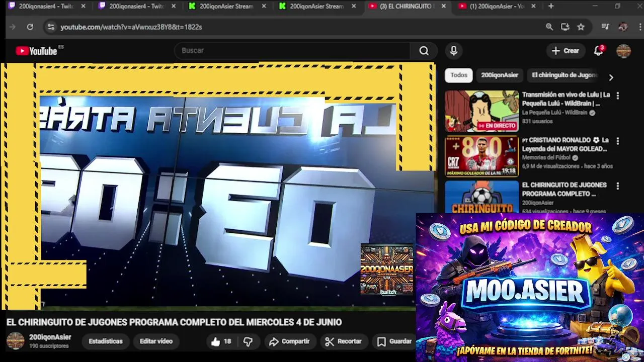Select the 200iqonAsier filter chip

click(x=500, y=75)
